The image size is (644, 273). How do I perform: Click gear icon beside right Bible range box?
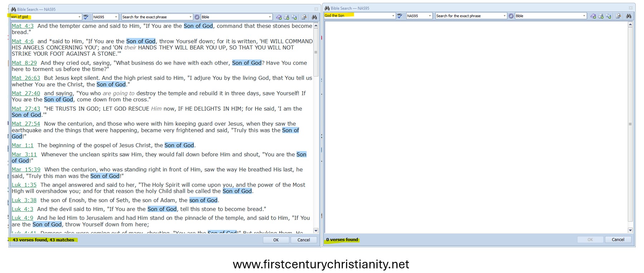pyautogui.click(x=511, y=16)
